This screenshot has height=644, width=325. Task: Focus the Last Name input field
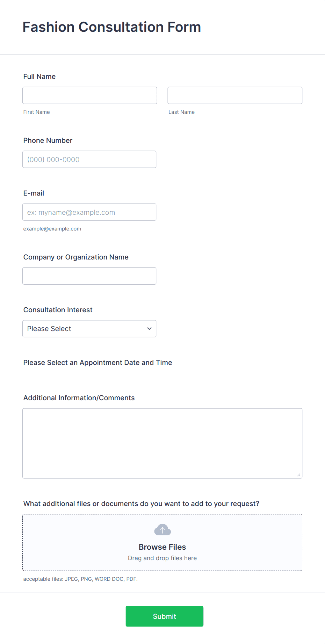[235, 95]
